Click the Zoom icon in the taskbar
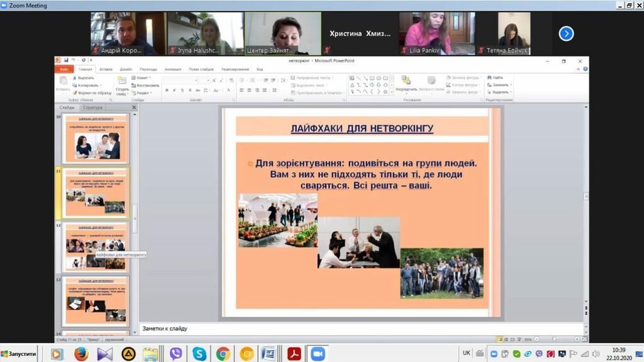Viewport: 644px width, 362px height. (x=318, y=354)
